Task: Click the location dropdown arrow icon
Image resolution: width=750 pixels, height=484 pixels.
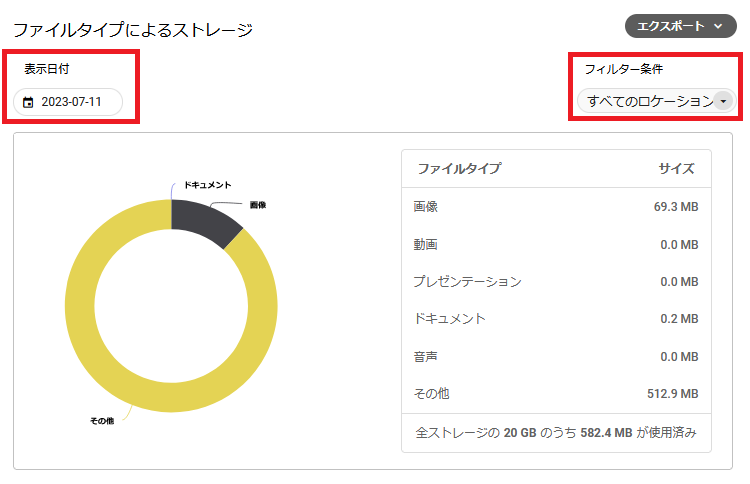Action: point(723,101)
